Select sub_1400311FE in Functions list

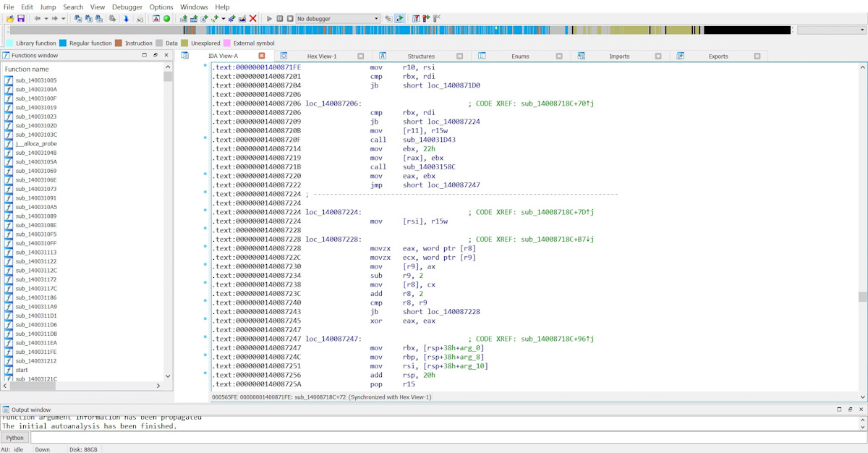tap(35, 352)
